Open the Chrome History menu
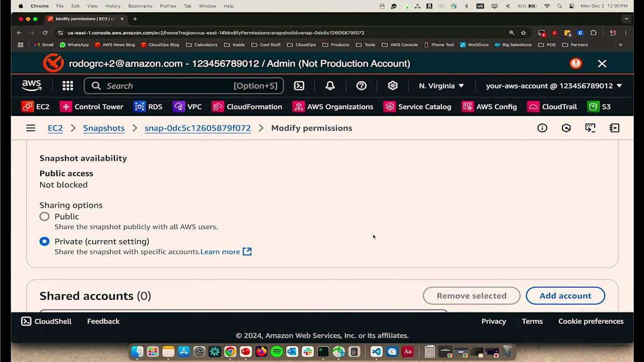The image size is (644, 362). pos(113,6)
